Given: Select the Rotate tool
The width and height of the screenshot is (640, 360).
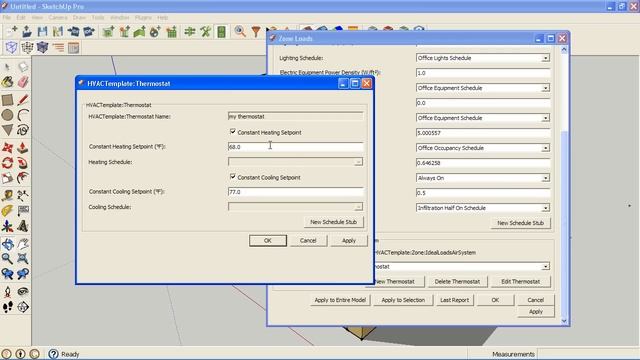Looking at the screenshot, I should tap(7, 163).
